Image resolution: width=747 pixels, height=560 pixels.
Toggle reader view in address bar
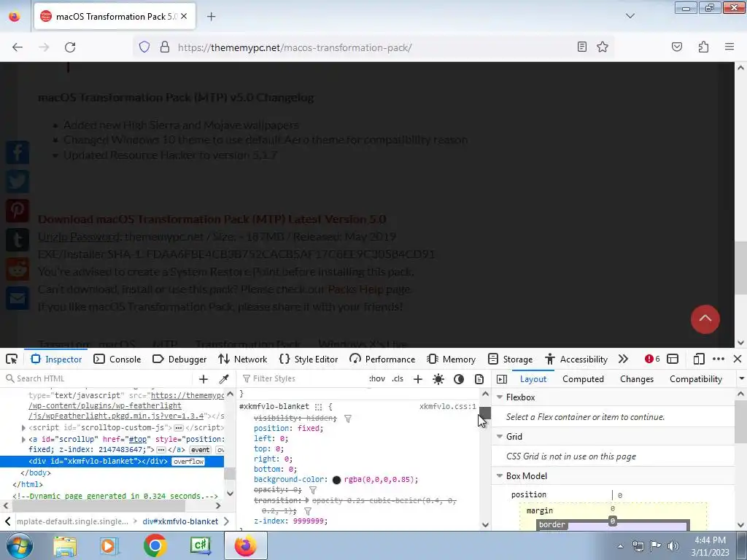click(x=581, y=47)
